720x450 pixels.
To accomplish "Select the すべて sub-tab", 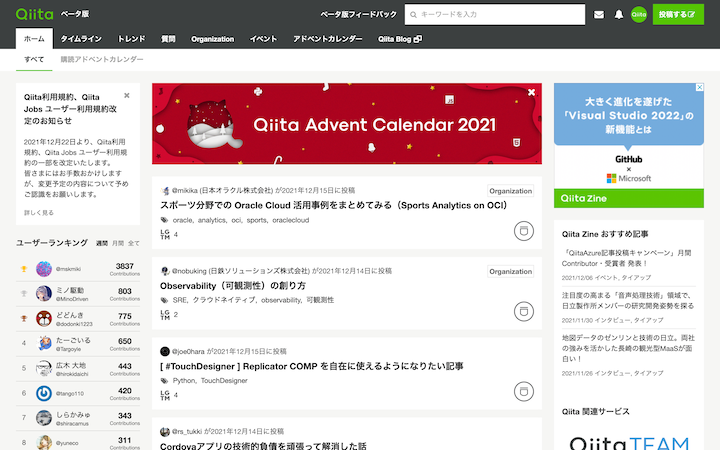I will (34, 60).
